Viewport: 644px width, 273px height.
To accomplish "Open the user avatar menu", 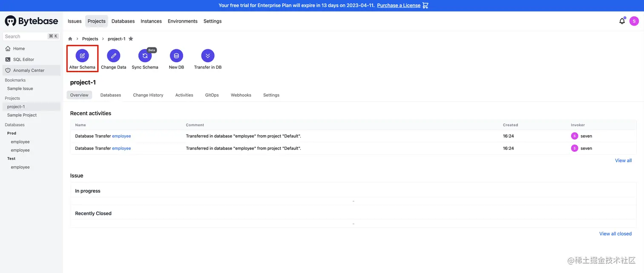I will pyautogui.click(x=634, y=20).
